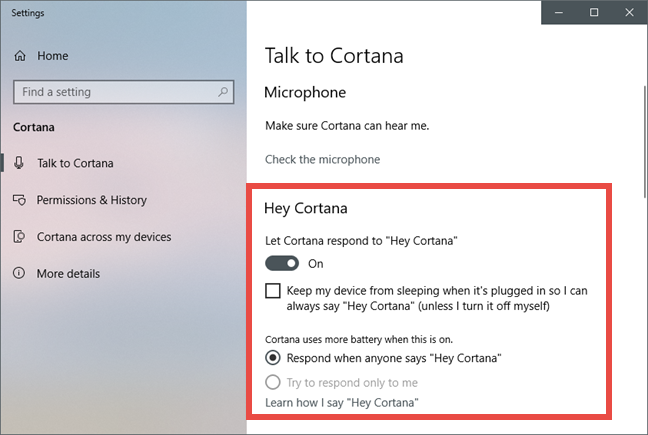
Task: Click Check the microphone link
Action: coord(322,159)
